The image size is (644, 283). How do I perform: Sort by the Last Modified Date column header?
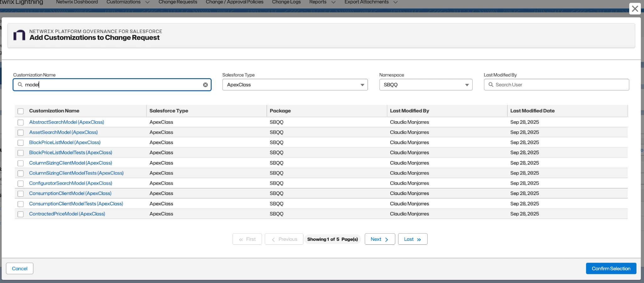[x=532, y=111]
